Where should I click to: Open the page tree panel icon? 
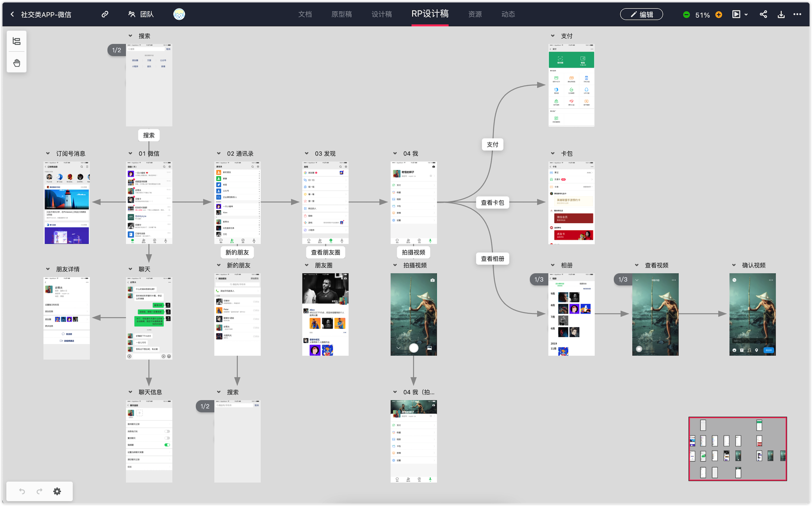(x=17, y=41)
